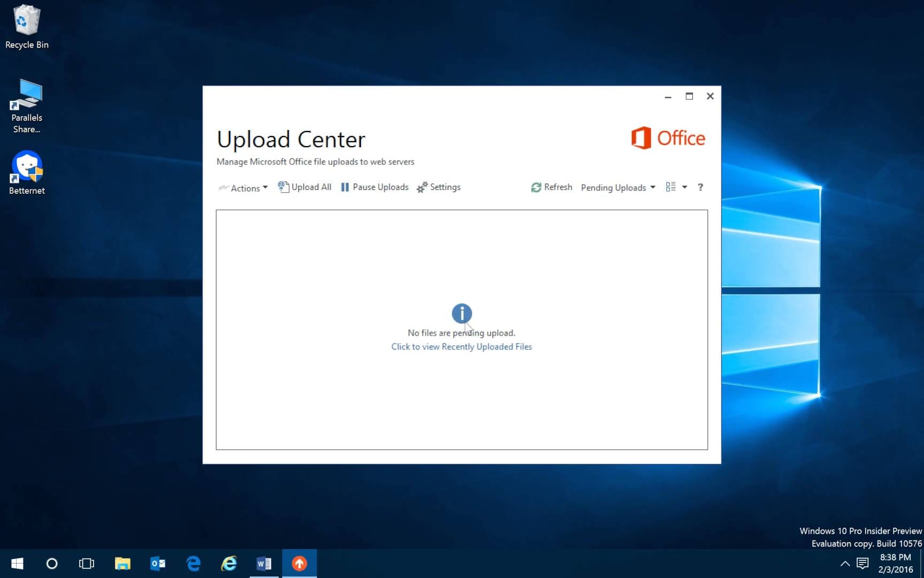
Task: Pause all uploads
Action: click(375, 187)
